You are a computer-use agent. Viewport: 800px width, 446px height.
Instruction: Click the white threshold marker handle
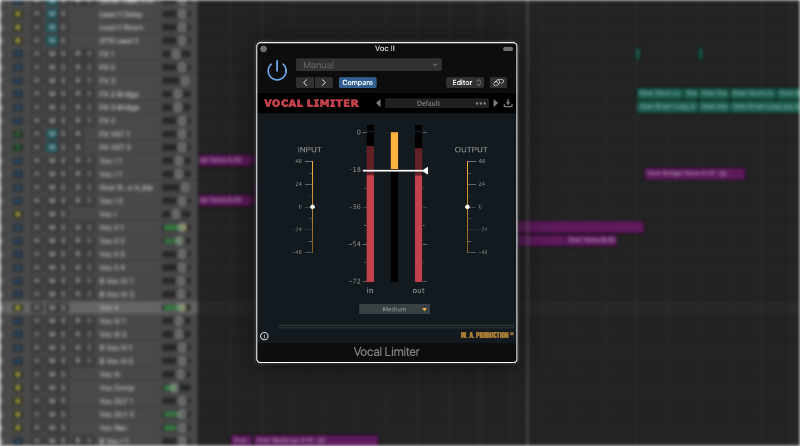425,171
